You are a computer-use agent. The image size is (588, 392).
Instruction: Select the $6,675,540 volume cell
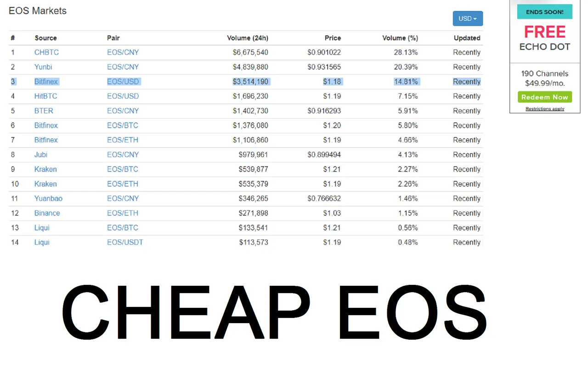[250, 52]
